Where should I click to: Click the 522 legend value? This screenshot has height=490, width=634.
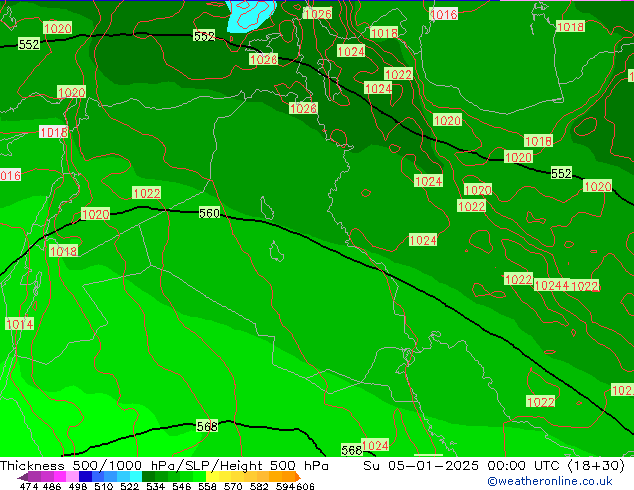129,486
